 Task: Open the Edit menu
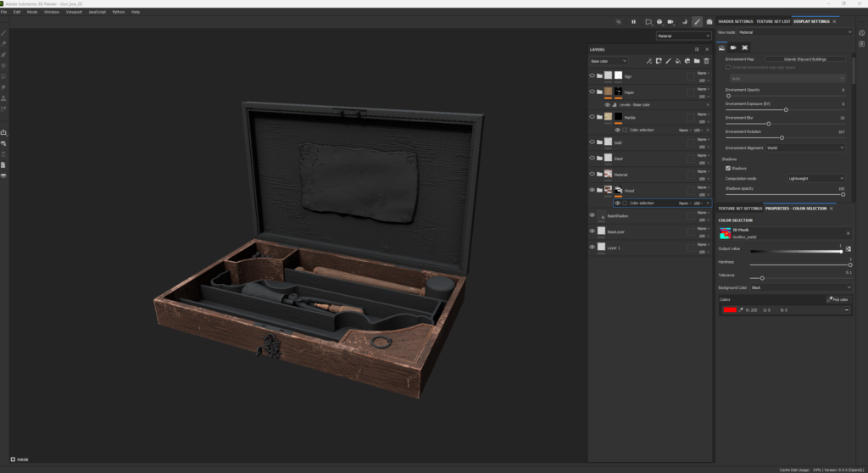[17, 12]
